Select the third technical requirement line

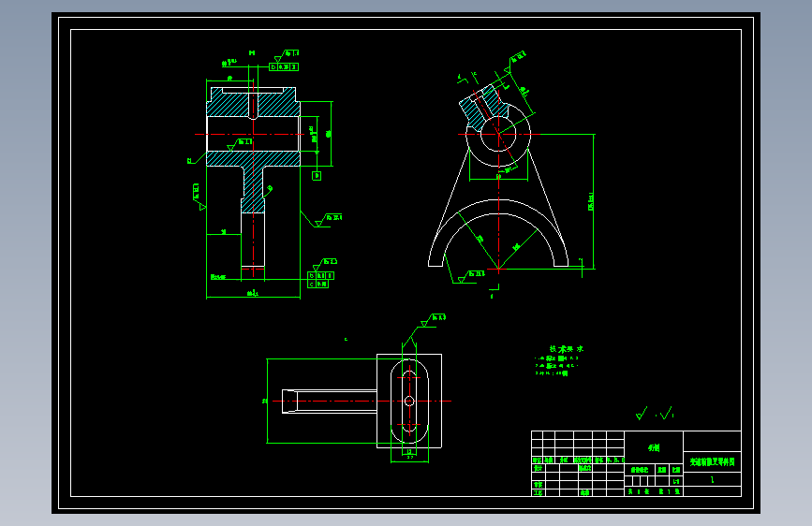click(x=552, y=373)
